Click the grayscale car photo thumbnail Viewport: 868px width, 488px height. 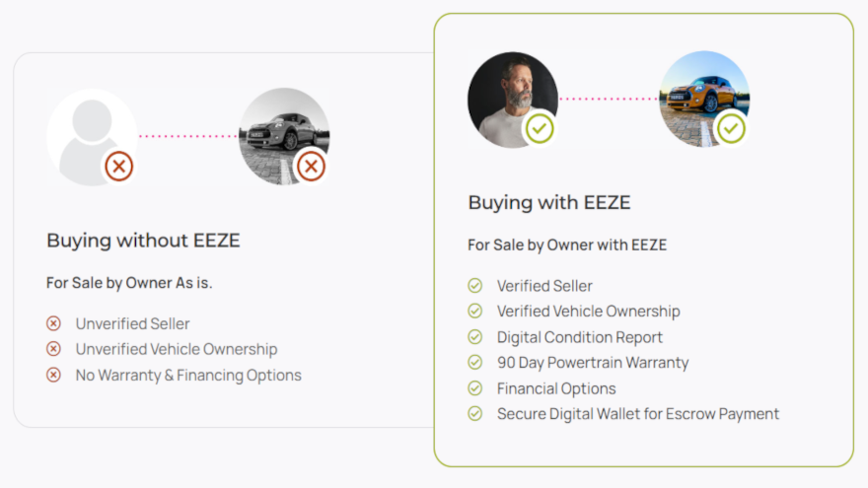point(281,130)
